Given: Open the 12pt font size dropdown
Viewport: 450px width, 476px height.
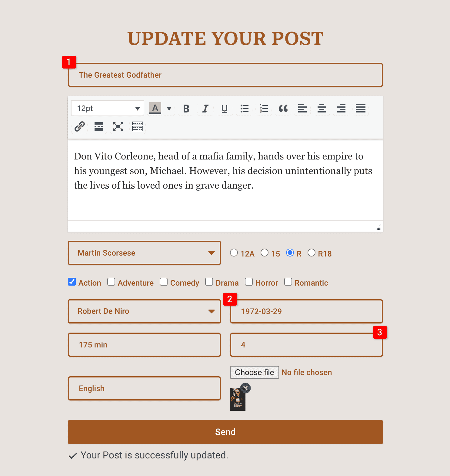Looking at the screenshot, I should 108,108.
